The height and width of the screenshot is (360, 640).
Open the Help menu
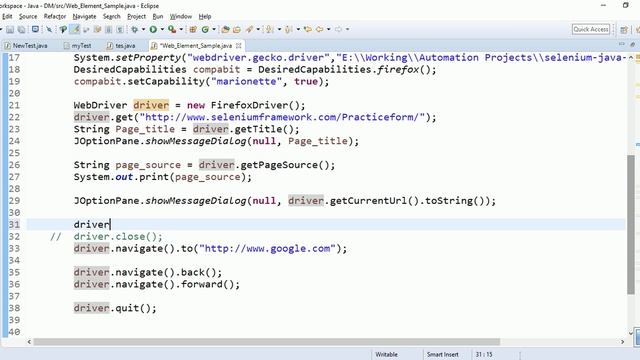tap(205, 16)
